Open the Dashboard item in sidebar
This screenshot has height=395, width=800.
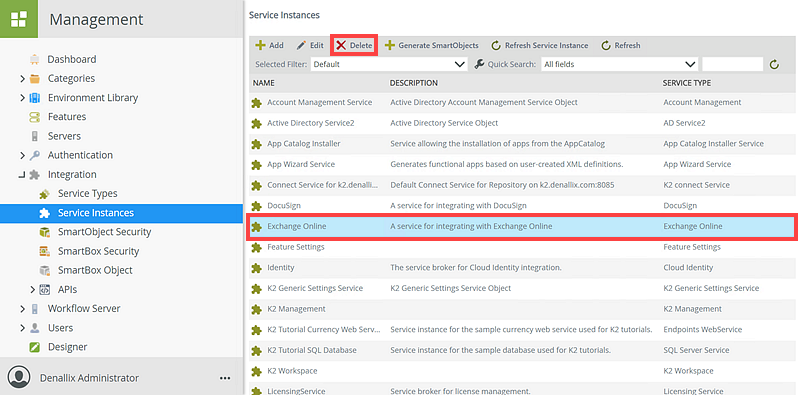click(x=71, y=59)
